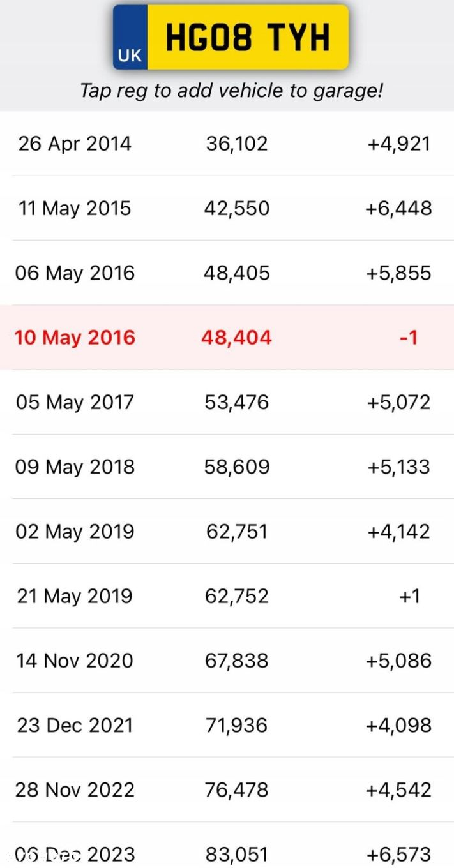The width and height of the screenshot is (454, 868).
Task: Select the 26 Apr 2014 mileage row
Action: coord(227,144)
